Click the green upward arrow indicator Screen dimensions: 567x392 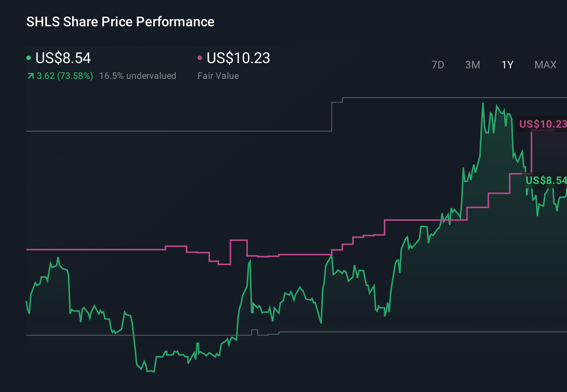(30, 76)
